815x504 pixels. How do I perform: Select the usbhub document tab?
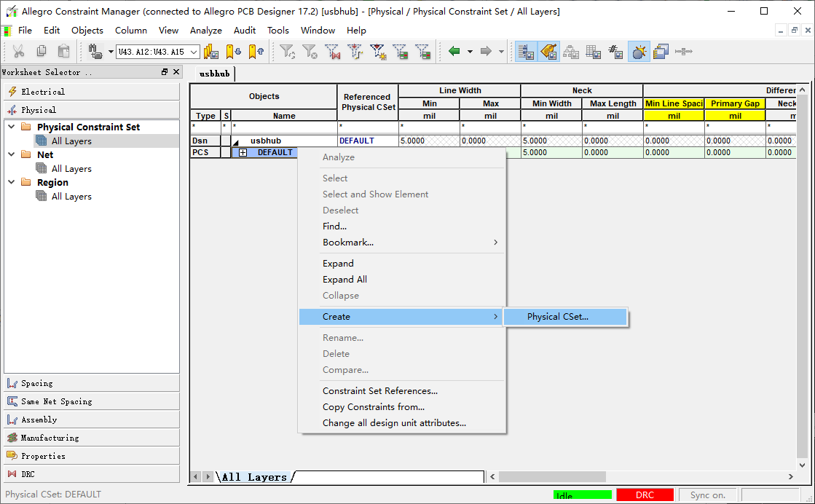(x=215, y=74)
